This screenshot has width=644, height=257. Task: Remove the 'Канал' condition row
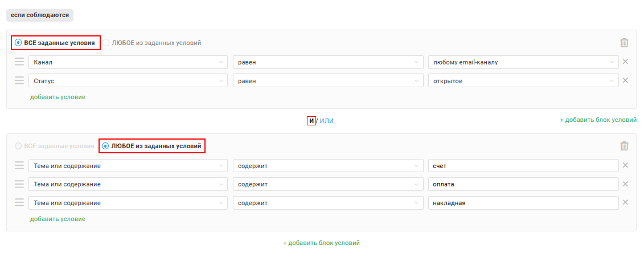coord(625,62)
